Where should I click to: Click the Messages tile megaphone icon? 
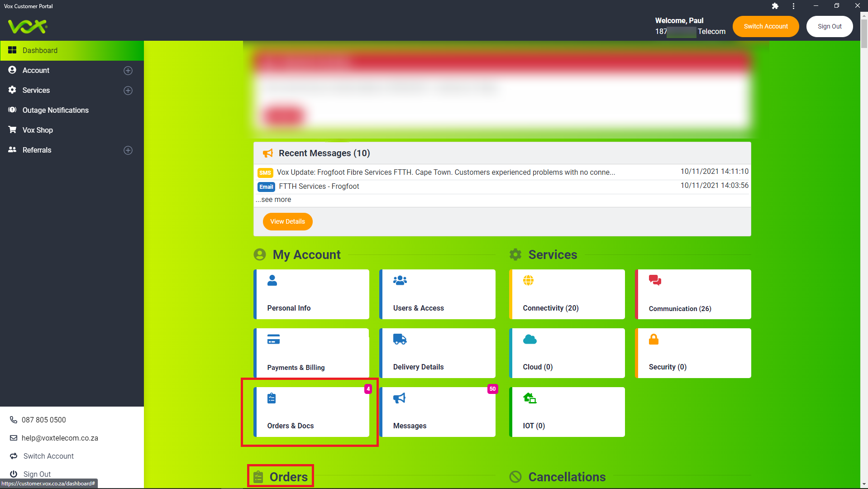click(x=399, y=398)
